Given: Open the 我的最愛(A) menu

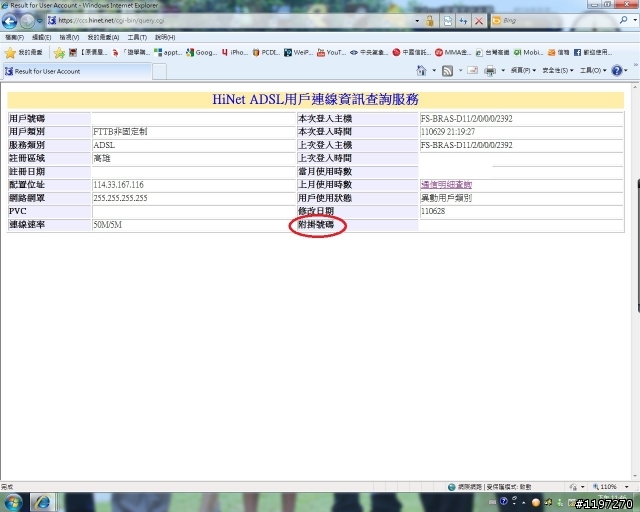Looking at the screenshot, I should [103, 37].
